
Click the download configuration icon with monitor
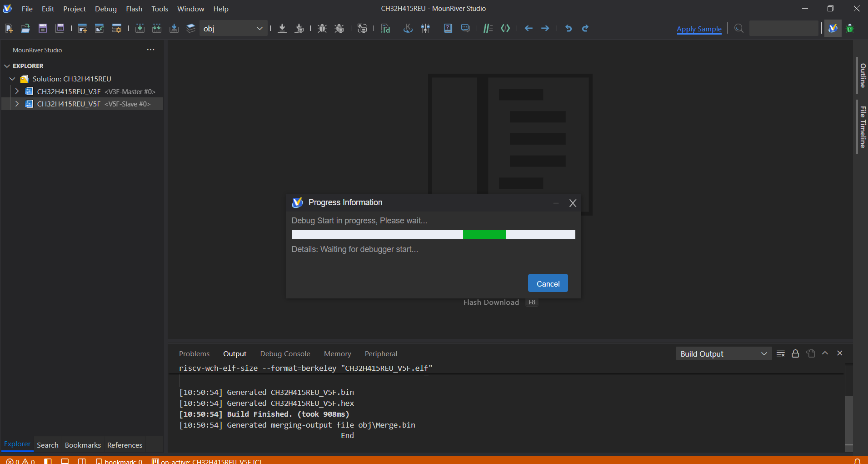pos(299,28)
